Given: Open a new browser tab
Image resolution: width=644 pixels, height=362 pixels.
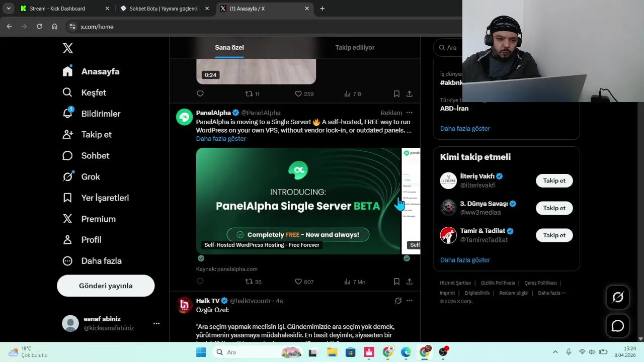Looking at the screenshot, I should 322,9.
